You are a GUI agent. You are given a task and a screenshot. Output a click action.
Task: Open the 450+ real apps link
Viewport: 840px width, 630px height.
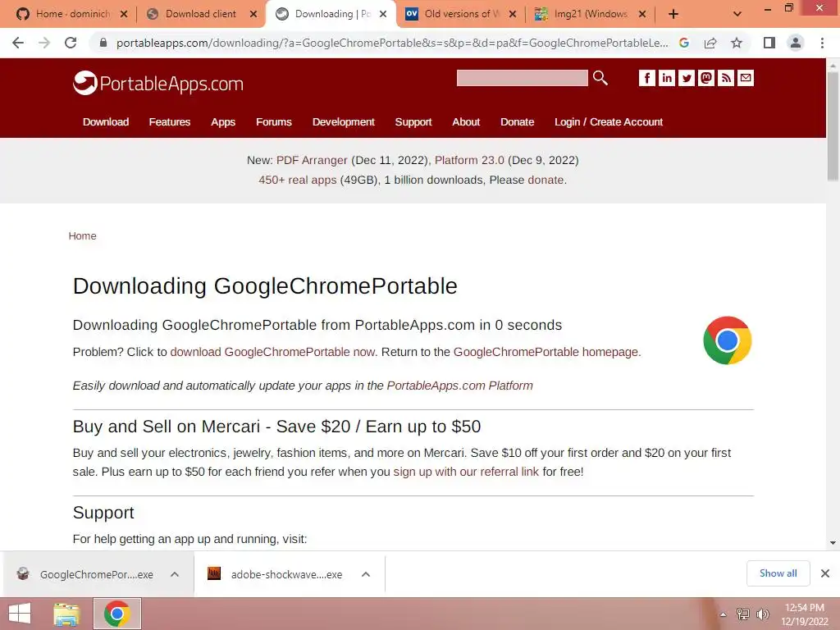coord(297,180)
